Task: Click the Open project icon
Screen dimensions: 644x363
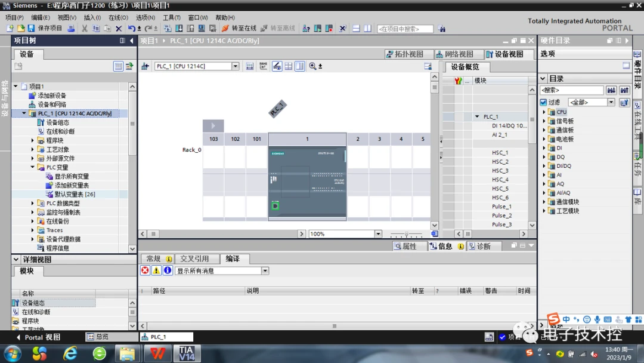Action: 20,29
